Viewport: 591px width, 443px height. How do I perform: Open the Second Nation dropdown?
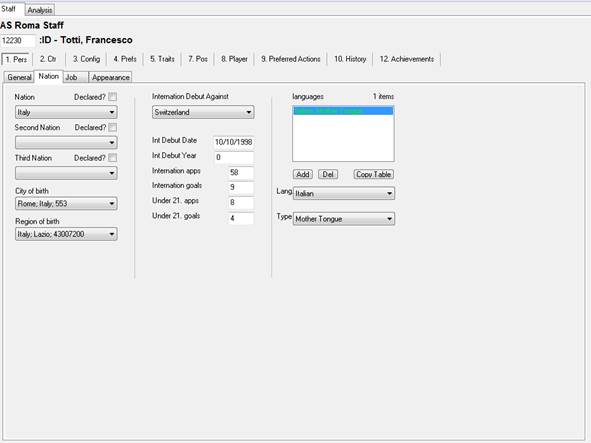tap(66, 143)
